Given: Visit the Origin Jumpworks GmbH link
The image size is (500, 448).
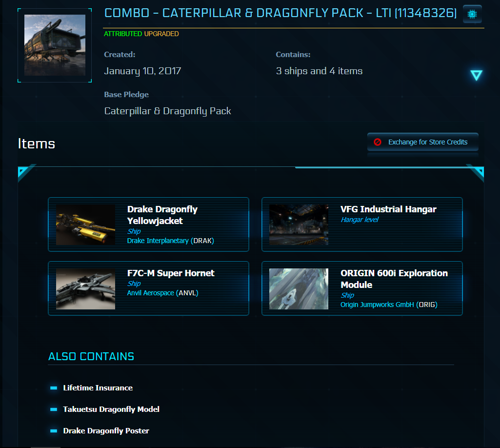Looking at the screenshot, I should pos(377,305).
